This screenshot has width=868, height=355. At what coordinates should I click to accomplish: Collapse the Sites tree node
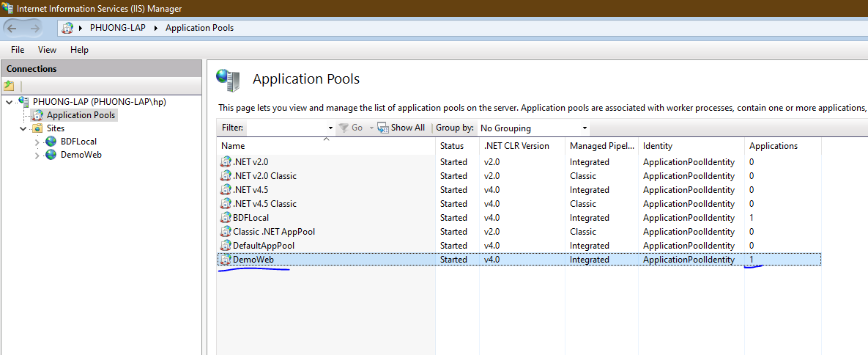pyautogui.click(x=23, y=128)
